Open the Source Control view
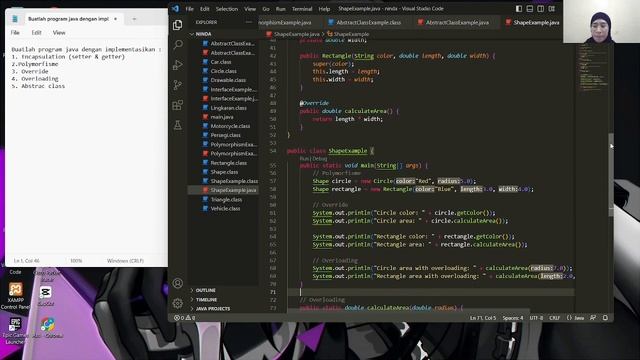 point(178,85)
